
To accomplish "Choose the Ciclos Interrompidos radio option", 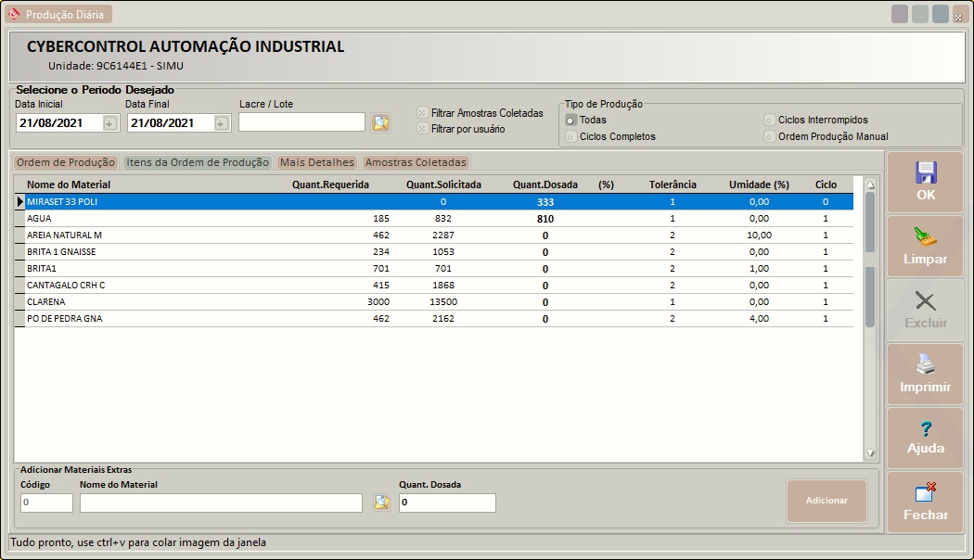I will click(770, 121).
